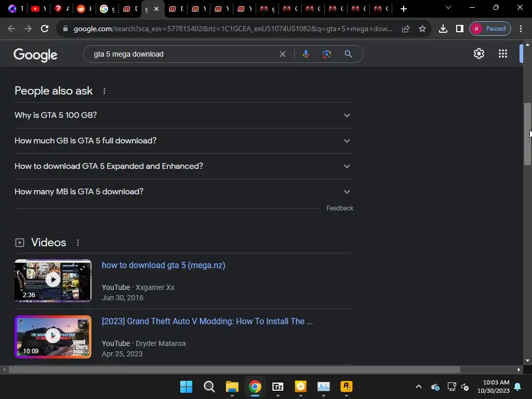Go back to the previous page
This screenshot has height=399, width=532.
(x=11, y=29)
